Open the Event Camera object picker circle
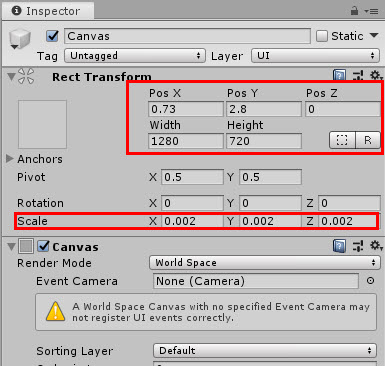385x366 pixels. click(370, 281)
